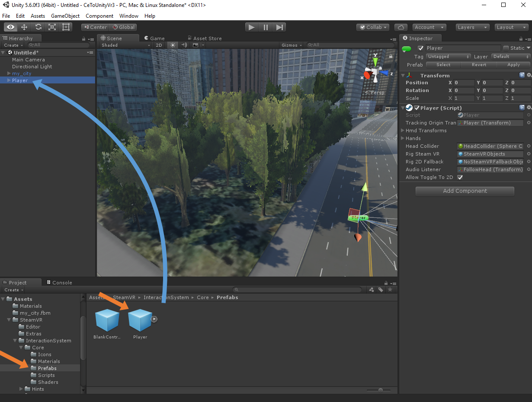Switch to the Asset Store tab
The width and height of the screenshot is (532, 402).
tap(205, 38)
